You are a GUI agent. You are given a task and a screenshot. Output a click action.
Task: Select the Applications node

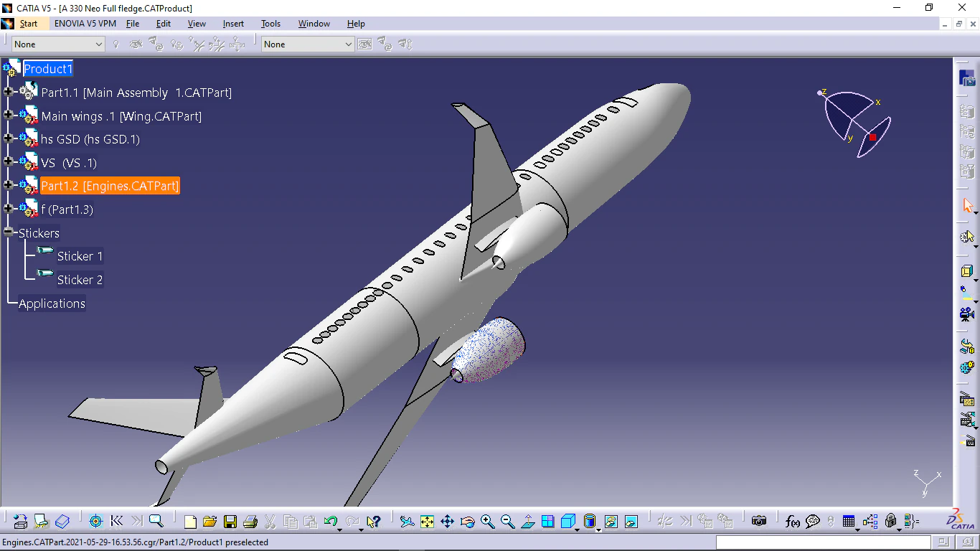coord(52,303)
